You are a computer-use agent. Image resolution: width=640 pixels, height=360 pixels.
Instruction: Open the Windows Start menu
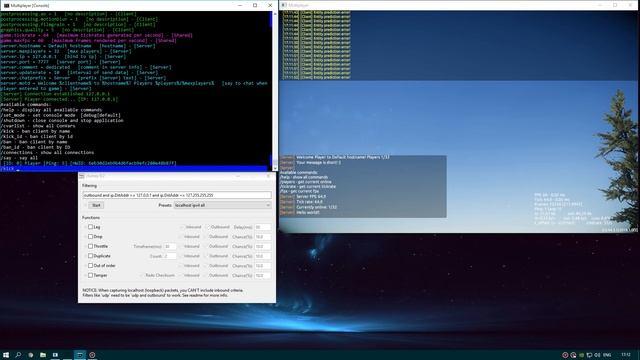[6, 355]
